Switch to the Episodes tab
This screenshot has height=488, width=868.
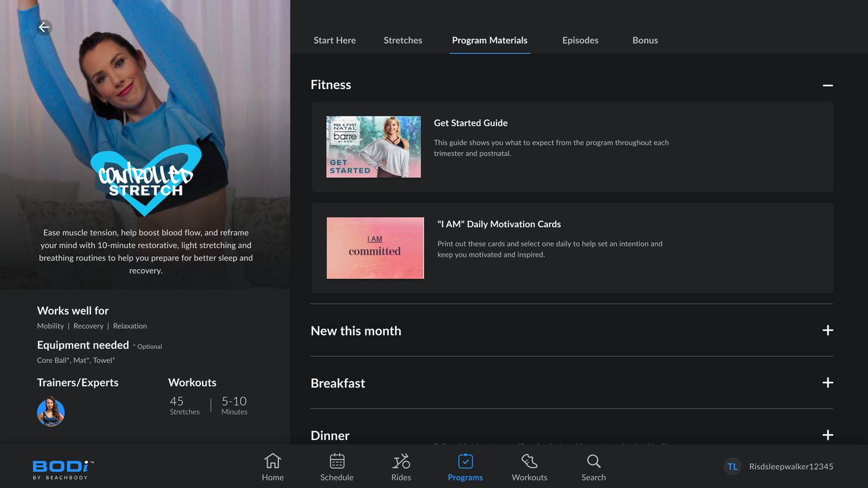pos(580,40)
